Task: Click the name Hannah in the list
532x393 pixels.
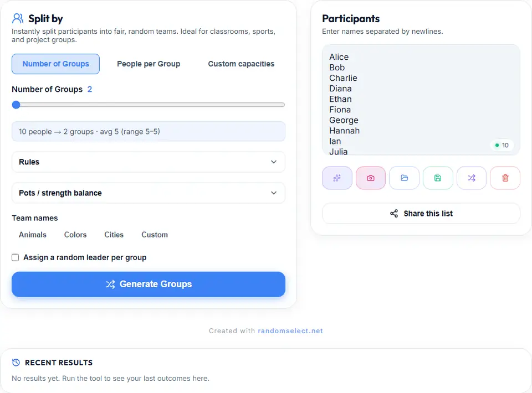Action: [x=344, y=131]
